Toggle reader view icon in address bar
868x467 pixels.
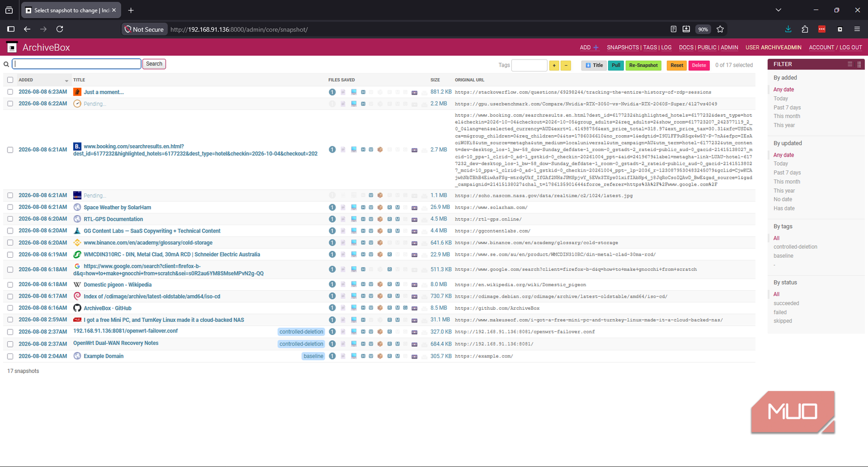[673, 29]
